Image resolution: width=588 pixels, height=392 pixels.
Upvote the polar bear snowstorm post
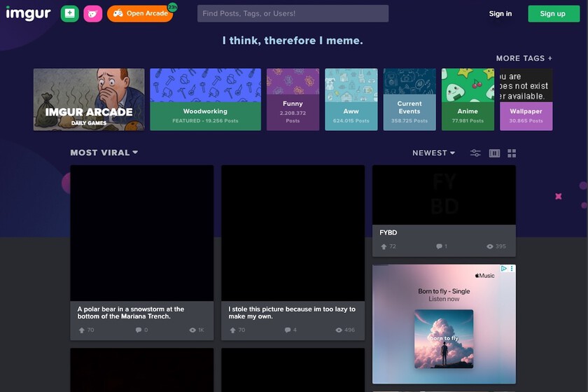(81, 330)
